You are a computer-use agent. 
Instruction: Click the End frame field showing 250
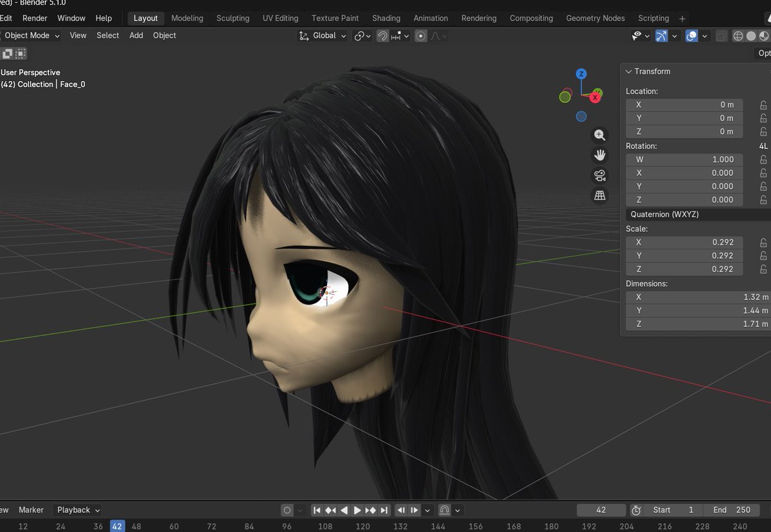coord(732,510)
